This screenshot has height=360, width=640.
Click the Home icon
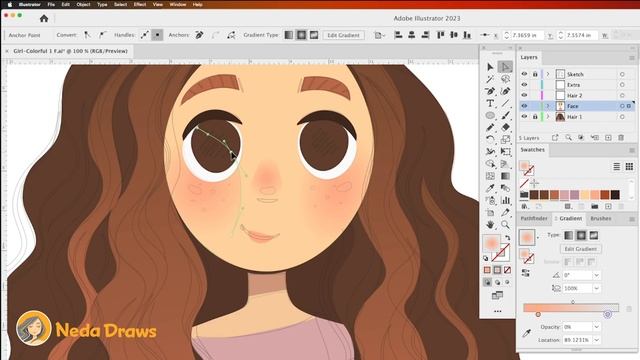pyautogui.click(x=44, y=18)
